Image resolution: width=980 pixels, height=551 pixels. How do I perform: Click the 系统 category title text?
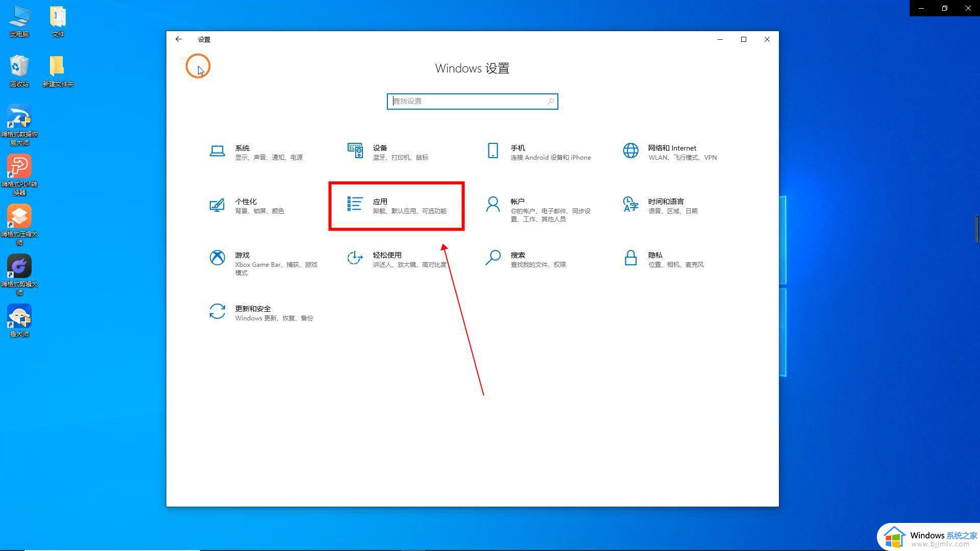[x=242, y=148]
